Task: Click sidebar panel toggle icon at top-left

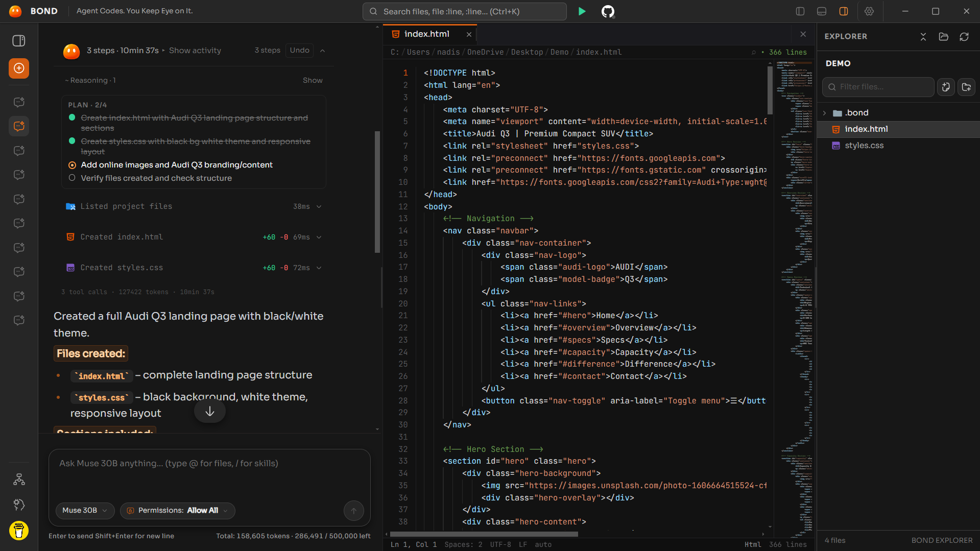Action: click(x=19, y=41)
